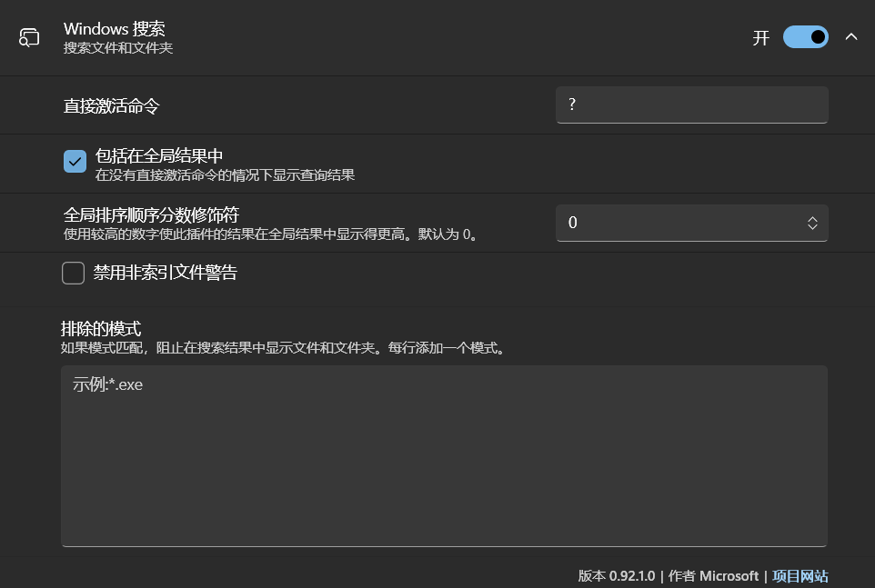Viewport: 875px width, 588px height.
Task: Click inside the 排除的模式 text area
Action: pyautogui.click(x=444, y=455)
